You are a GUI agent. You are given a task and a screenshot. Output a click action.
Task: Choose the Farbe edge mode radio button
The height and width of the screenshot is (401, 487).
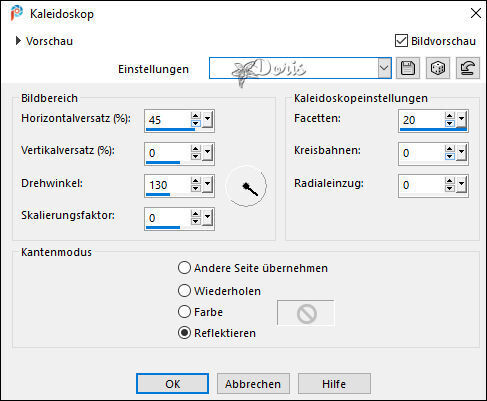click(x=184, y=312)
